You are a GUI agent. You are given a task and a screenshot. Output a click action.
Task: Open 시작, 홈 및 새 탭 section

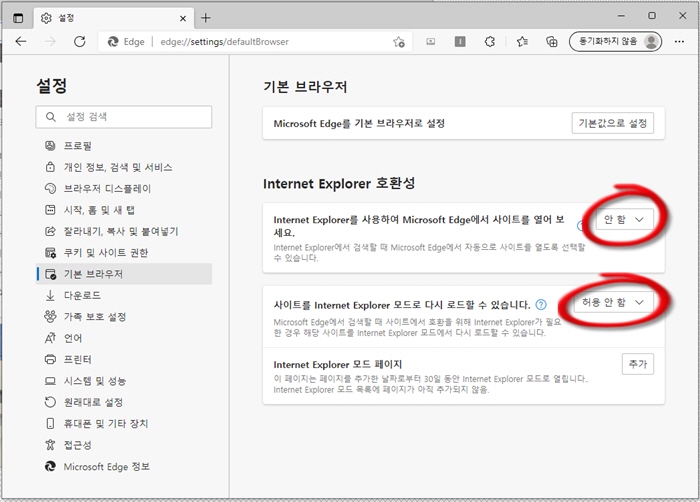click(124, 210)
